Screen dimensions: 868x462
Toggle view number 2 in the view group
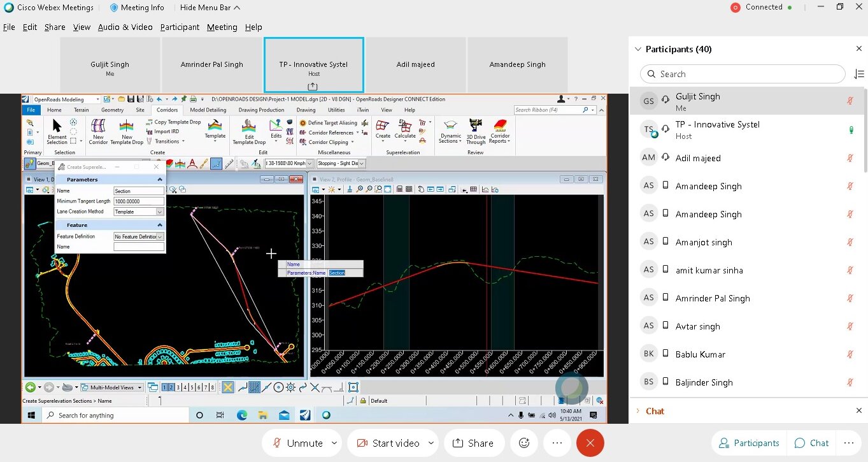coord(171,387)
